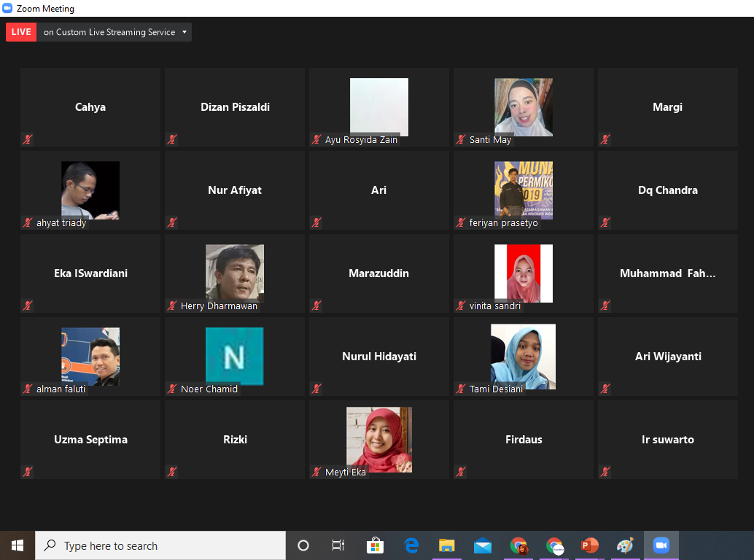Expand the Custom Live Streaming Service dropdown

[184, 32]
